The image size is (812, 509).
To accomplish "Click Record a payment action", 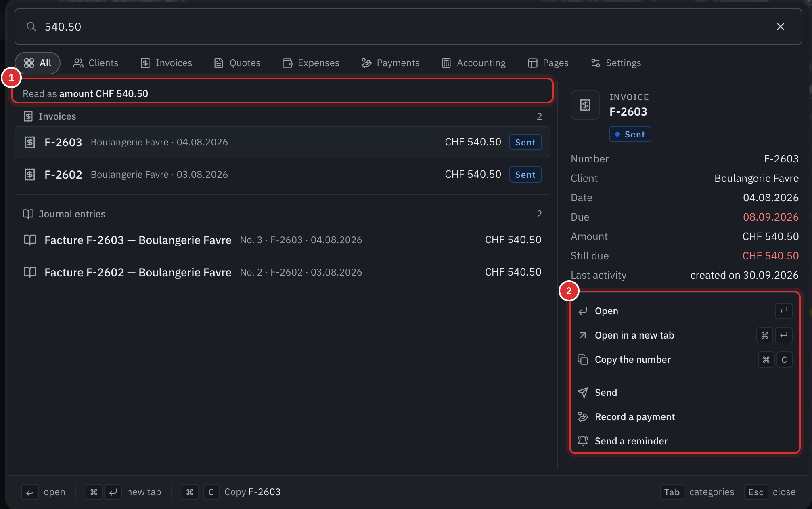I will (x=685, y=417).
